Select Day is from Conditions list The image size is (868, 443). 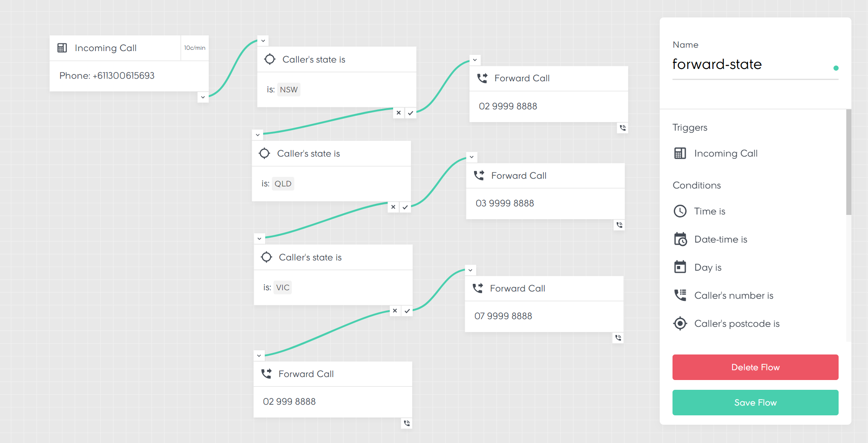(707, 267)
